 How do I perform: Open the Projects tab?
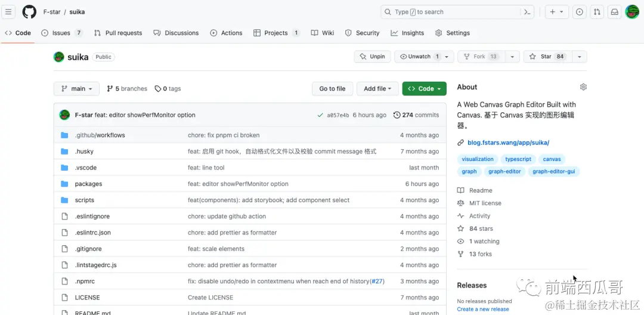tap(277, 33)
